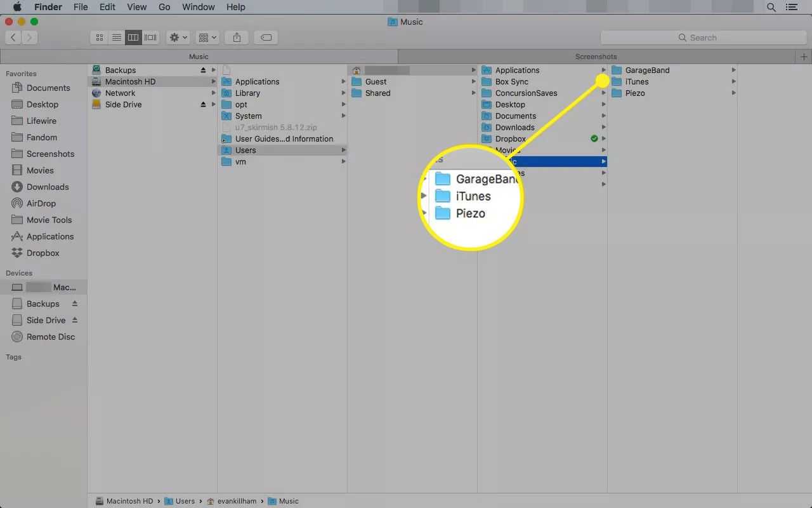Open AirDrop from the sidebar
812x508 pixels.
point(41,203)
